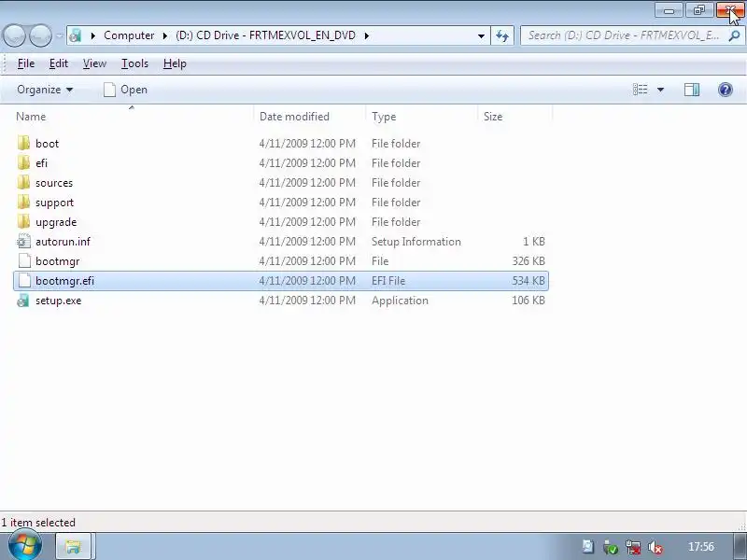747x560 pixels.
Task: Click the 326 KB size cell
Action: (529, 261)
